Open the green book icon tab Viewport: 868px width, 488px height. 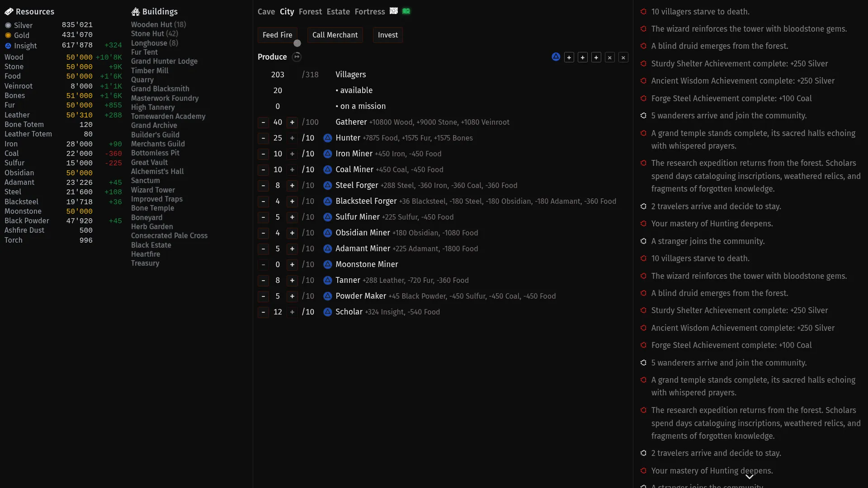coord(406,11)
